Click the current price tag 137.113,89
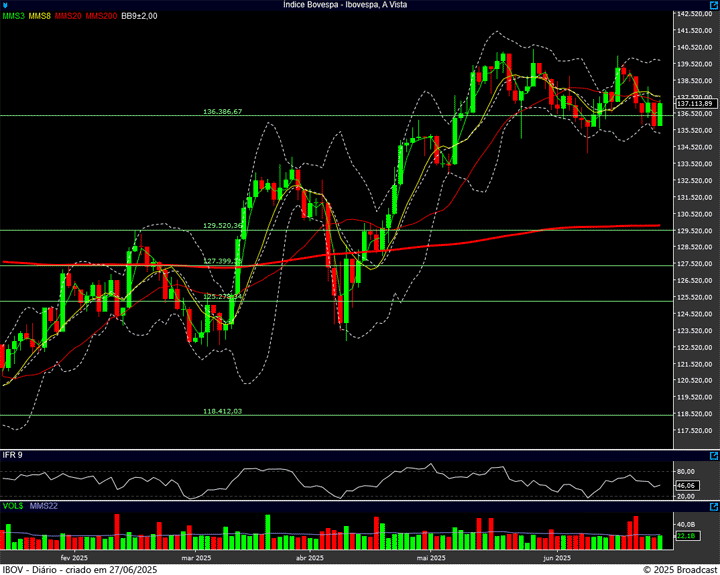 [x=695, y=104]
